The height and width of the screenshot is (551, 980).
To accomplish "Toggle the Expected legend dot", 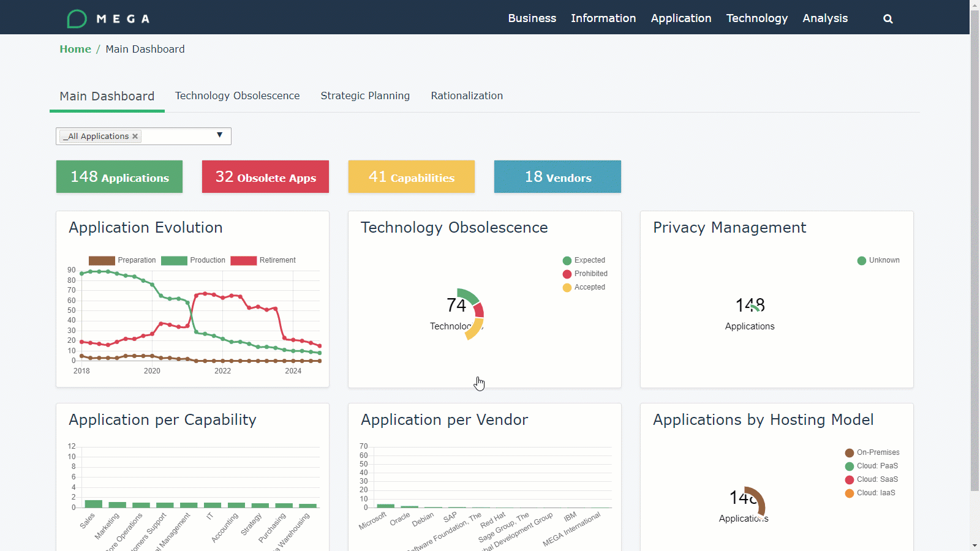I will tap(567, 261).
